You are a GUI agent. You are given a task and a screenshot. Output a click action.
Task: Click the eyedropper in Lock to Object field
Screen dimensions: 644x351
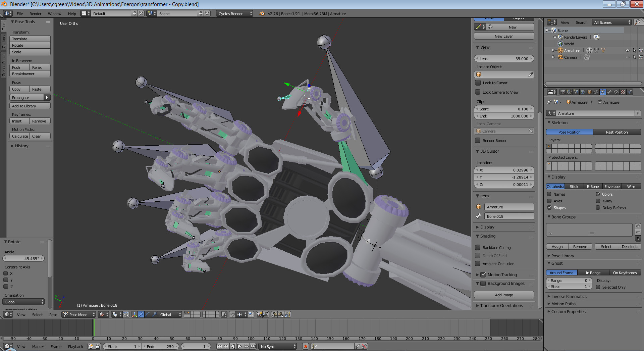click(531, 74)
